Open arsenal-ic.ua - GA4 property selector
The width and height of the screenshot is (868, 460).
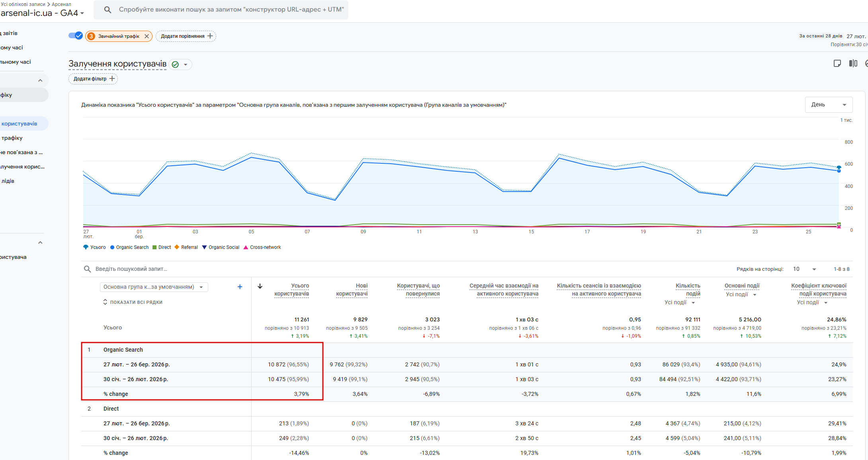click(x=42, y=13)
